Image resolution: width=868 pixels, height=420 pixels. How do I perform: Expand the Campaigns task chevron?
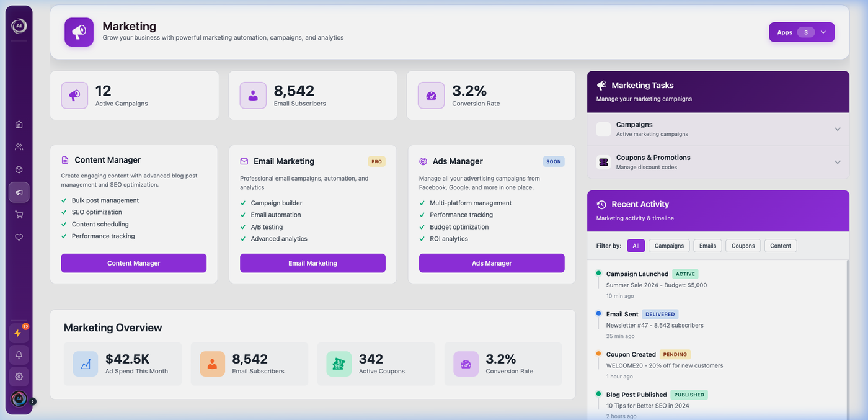838,129
